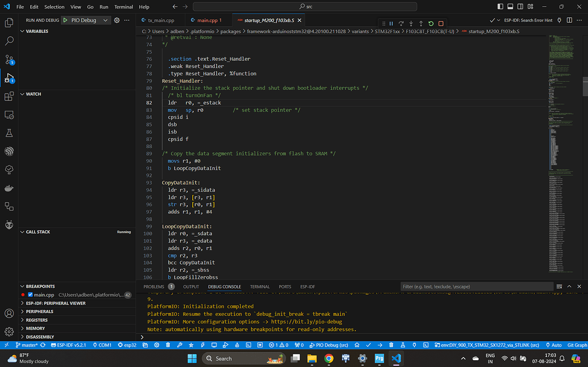Screen dimensions: 588x367
Task: Start debugging with green play button
Action: click(65, 20)
